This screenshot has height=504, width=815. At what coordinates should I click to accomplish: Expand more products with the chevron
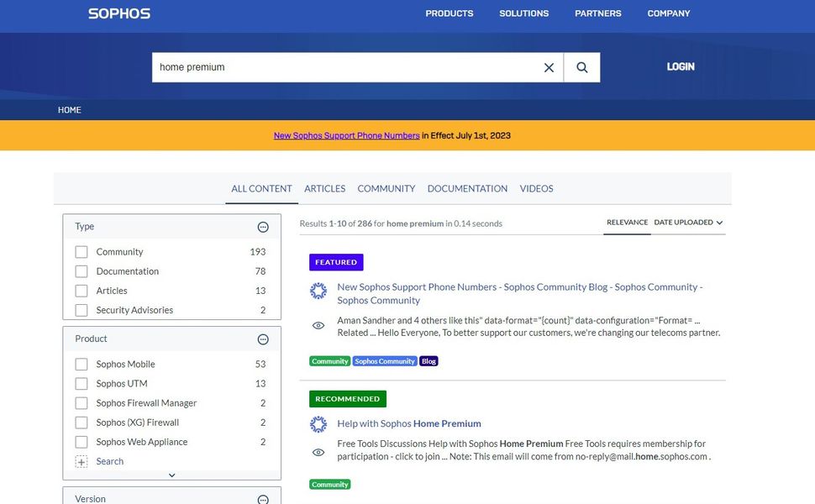[171, 475]
